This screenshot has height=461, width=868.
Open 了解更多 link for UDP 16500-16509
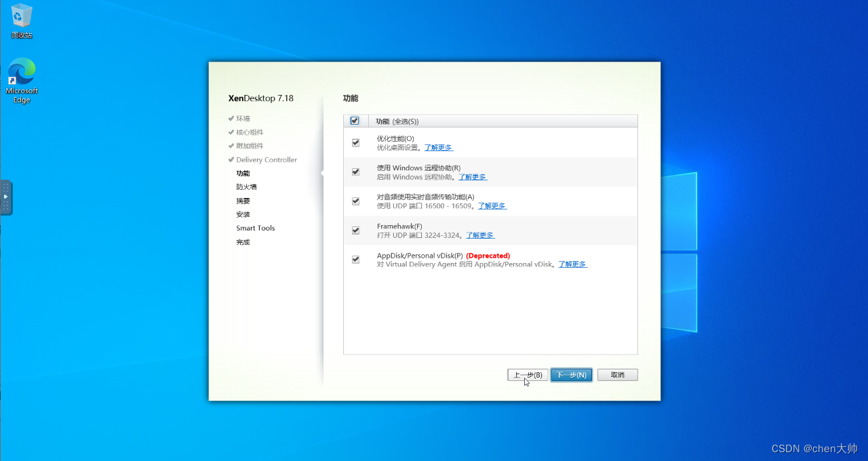coord(492,205)
